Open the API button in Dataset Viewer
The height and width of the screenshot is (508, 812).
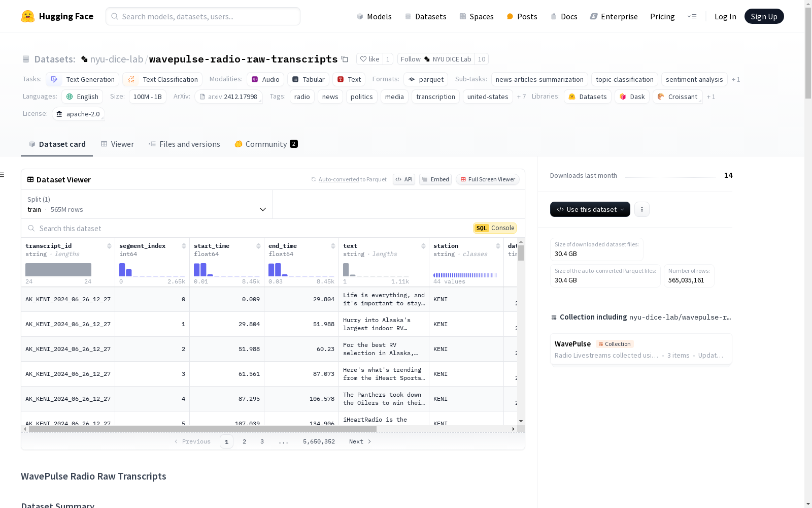pos(404,179)
